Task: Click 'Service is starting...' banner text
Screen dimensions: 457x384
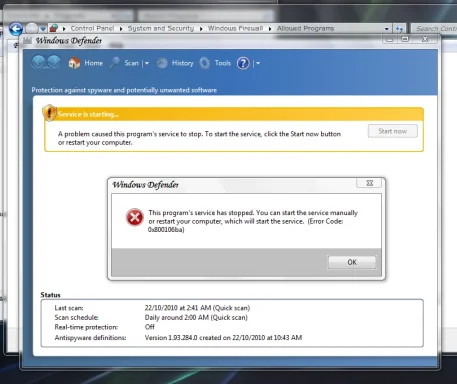Action: (x=88, y=114)
